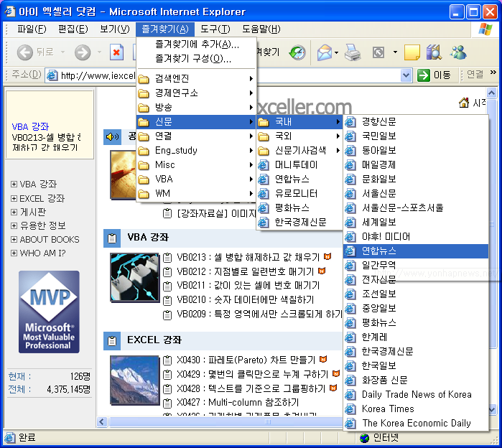Click the Research books icon
The image size is (502, 448).
pyautogui.click(x=434, y=52)
